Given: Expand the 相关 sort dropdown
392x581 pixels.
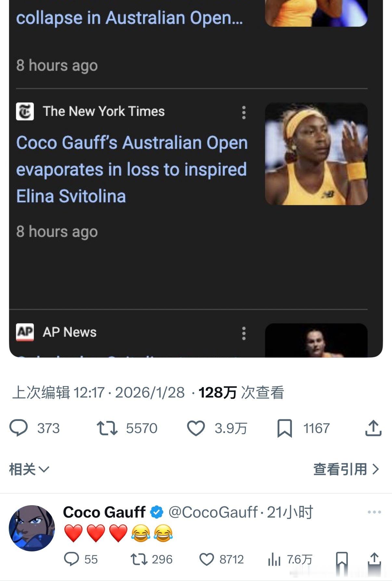Looking at the screenshot, I should tap(29, 469).
